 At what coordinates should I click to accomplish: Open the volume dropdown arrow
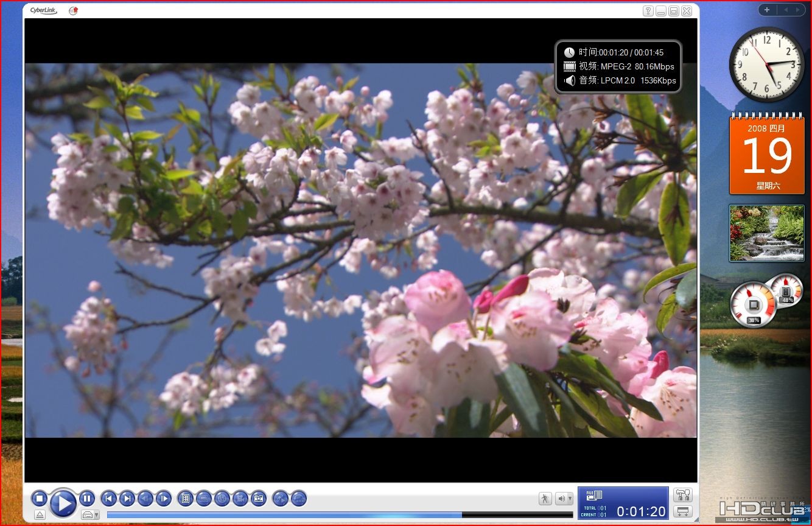coord(570,499)
